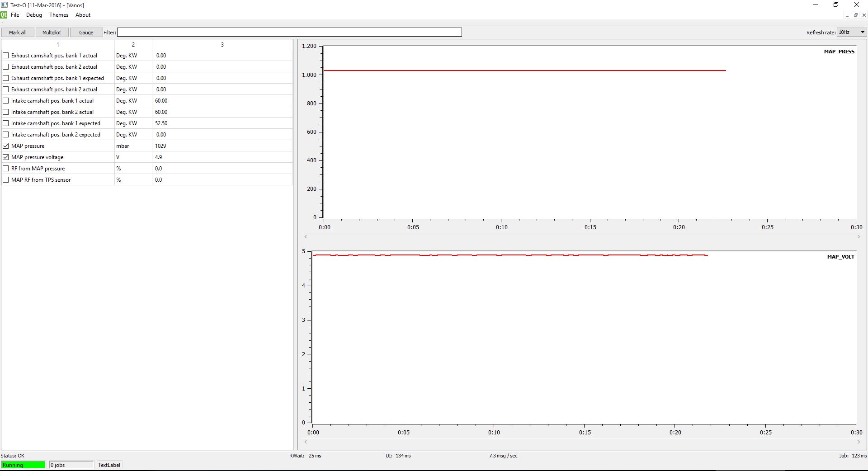Close the Vanos sub-window
This screenshot has height=471, width=868.
[864, 15]
